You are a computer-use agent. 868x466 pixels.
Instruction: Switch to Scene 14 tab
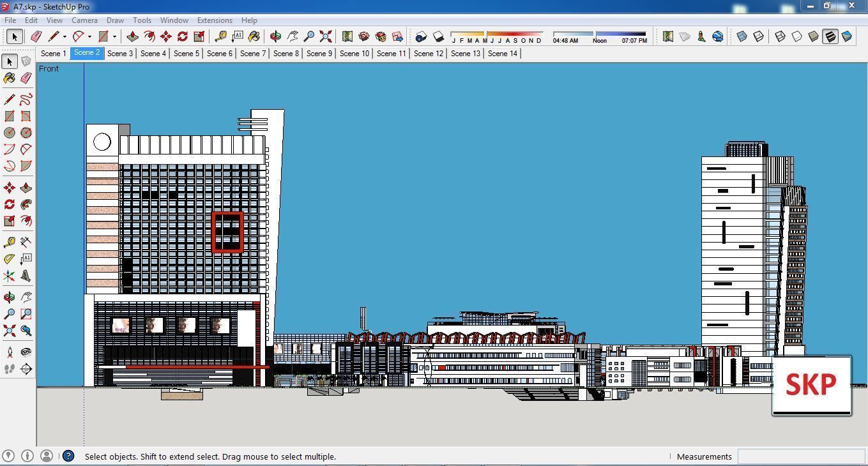(x=503, y=54)
